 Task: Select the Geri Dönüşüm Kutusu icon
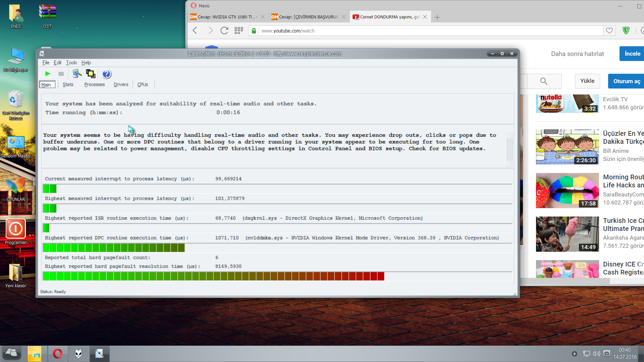(x=16, y=105)
